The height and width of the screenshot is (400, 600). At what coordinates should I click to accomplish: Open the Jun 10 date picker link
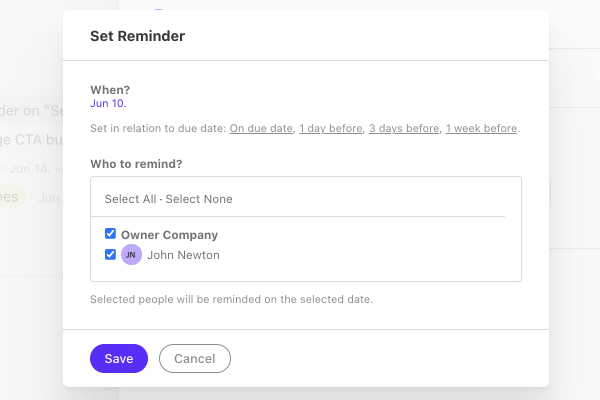point(108,103)
